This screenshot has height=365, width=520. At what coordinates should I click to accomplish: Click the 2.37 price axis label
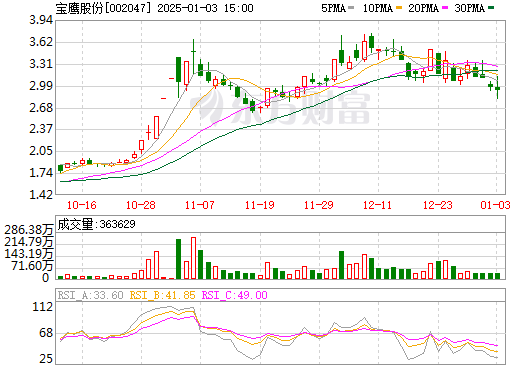click(41, 129)
